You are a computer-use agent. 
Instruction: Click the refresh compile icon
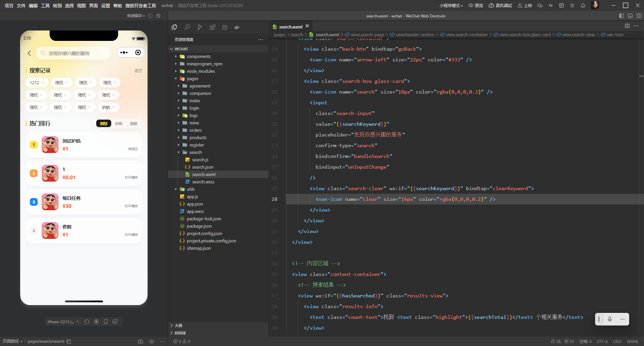click(150, 16)
